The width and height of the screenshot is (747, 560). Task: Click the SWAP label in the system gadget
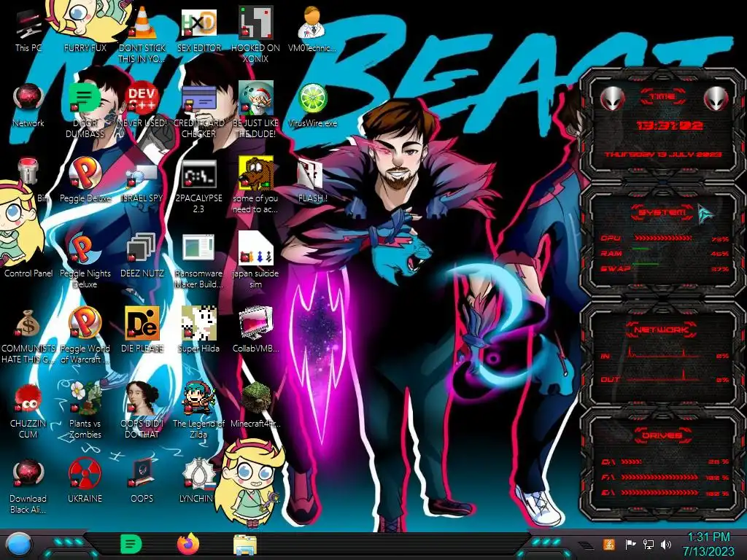pyautogui.click(x=615, y=268)
